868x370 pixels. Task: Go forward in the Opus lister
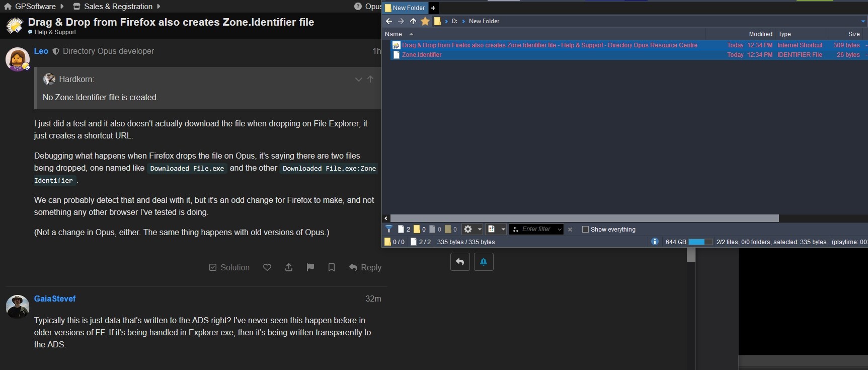[x=401, y=21]
